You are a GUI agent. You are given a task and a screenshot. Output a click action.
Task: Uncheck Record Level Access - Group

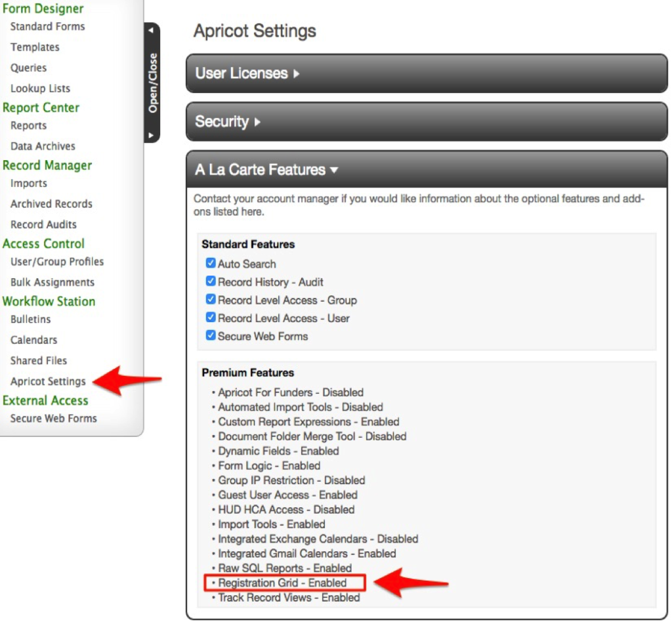coord(211,300)
